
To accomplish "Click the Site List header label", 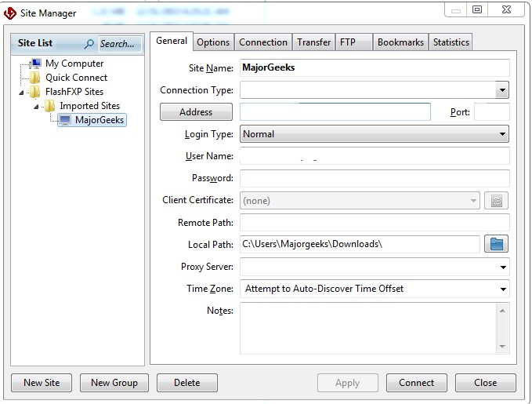I will point(35,43).
